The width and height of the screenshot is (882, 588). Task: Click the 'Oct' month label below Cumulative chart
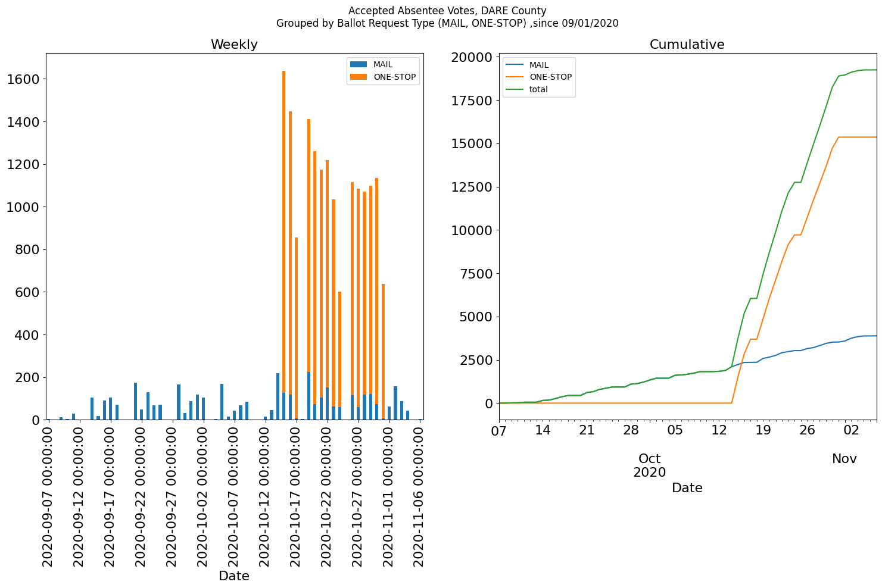pyautogui.click(x=650, y=459)
